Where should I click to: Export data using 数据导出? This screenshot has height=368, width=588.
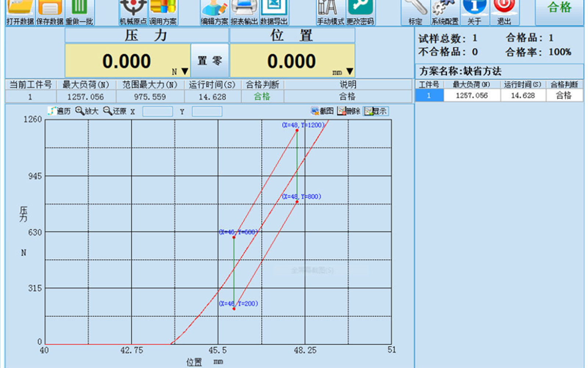point(274,13)
